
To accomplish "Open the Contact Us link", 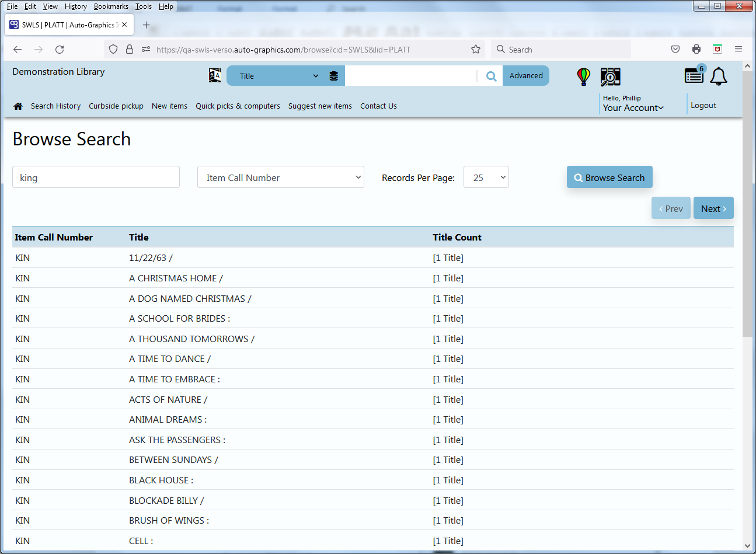I will pyautogui.click(x=378, y=106).
